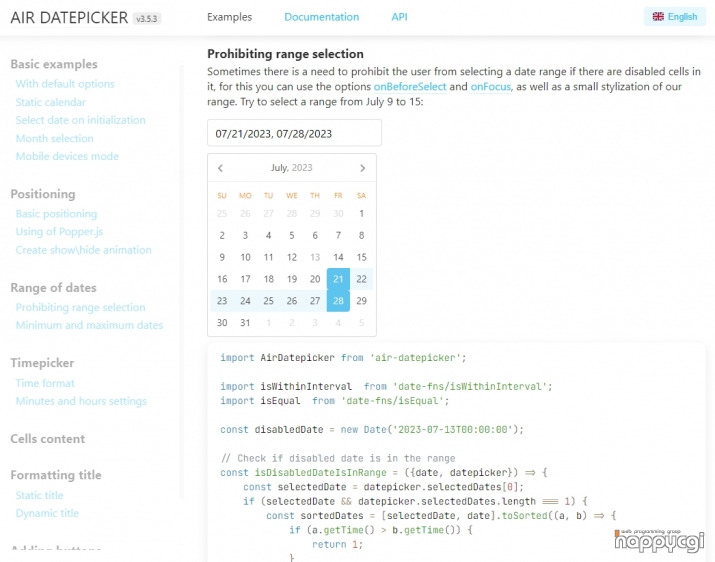Select July 31 in the calendar
Viewport: 715px width, 562px height.
(245, 323)
